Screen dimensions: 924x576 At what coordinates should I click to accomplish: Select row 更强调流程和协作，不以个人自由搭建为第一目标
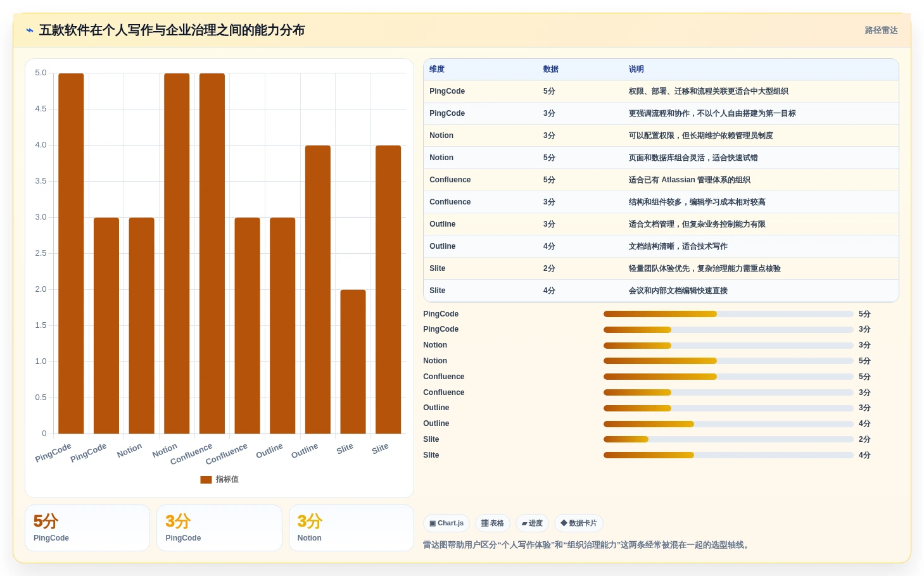[661, 113]
